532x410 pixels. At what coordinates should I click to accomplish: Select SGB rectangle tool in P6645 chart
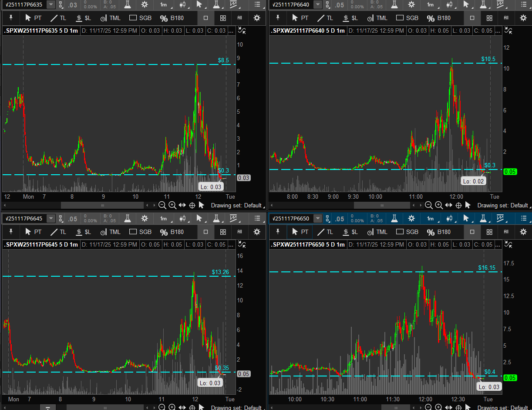click(140, 232)
